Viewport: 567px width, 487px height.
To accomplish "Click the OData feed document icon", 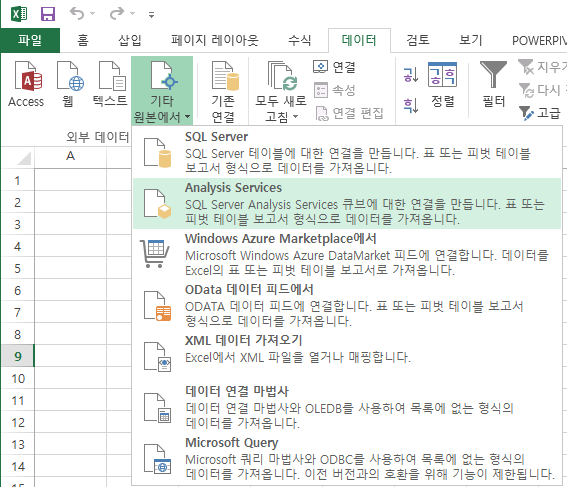I will 157,306.
